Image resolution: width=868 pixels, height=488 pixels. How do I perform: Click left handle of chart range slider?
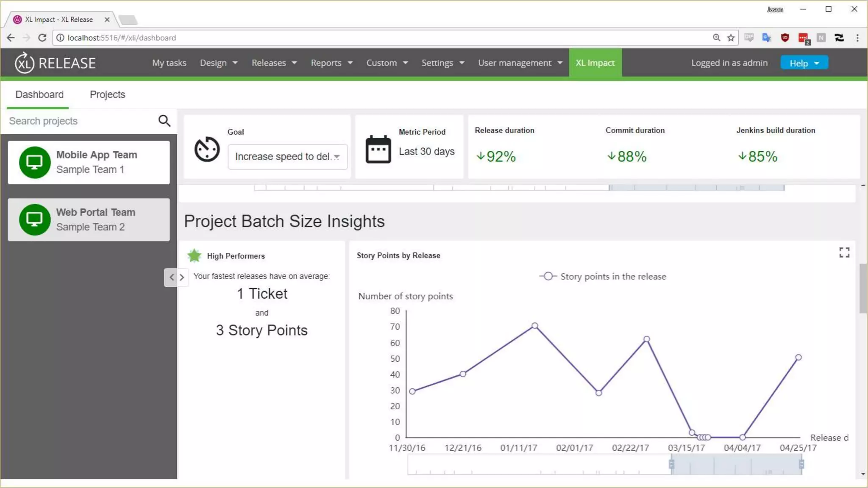coord(671,464)
